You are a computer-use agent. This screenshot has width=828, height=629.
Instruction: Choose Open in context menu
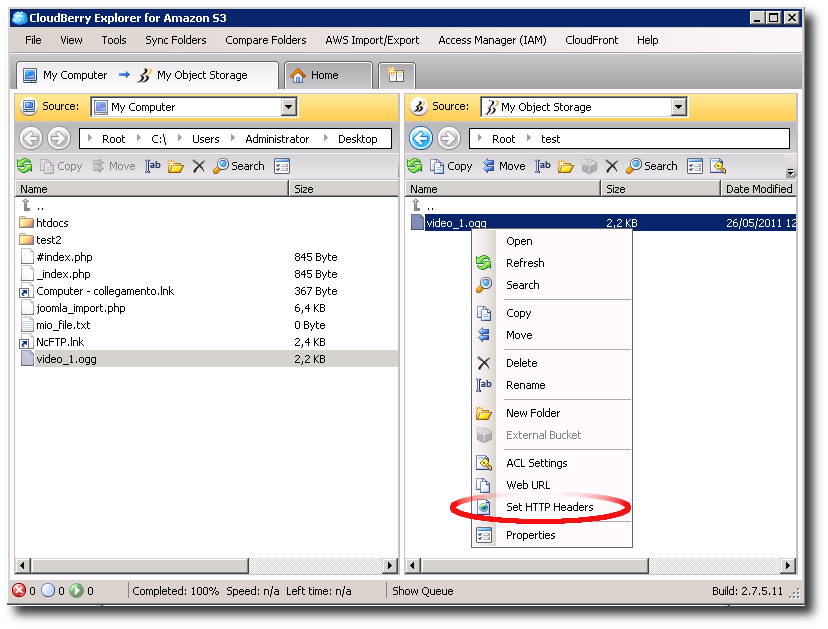[x=552, y=241]
